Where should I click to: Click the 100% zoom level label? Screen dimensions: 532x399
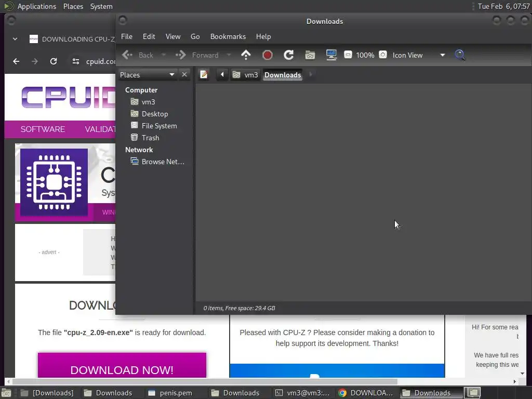365,55
